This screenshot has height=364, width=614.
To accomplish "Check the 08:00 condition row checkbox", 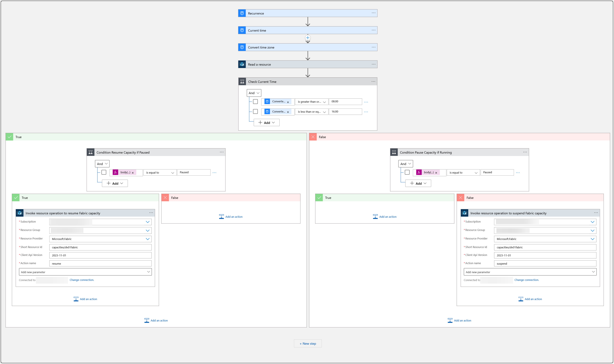I will [255, 102].
